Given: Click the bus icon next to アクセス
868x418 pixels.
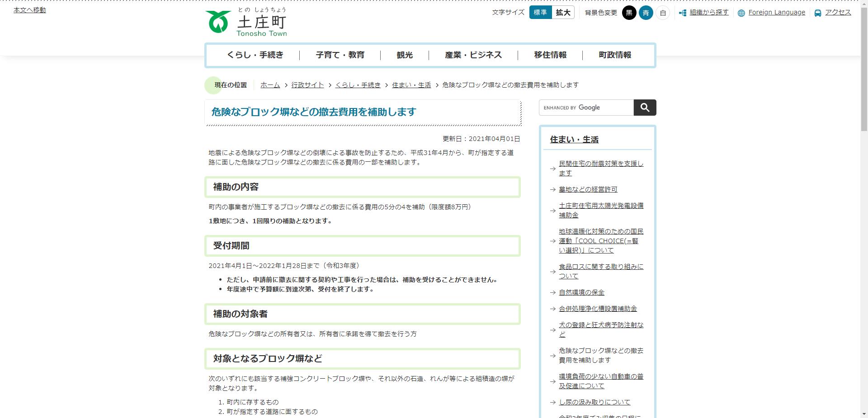Looking at the screenshot, I should [816, 13].
